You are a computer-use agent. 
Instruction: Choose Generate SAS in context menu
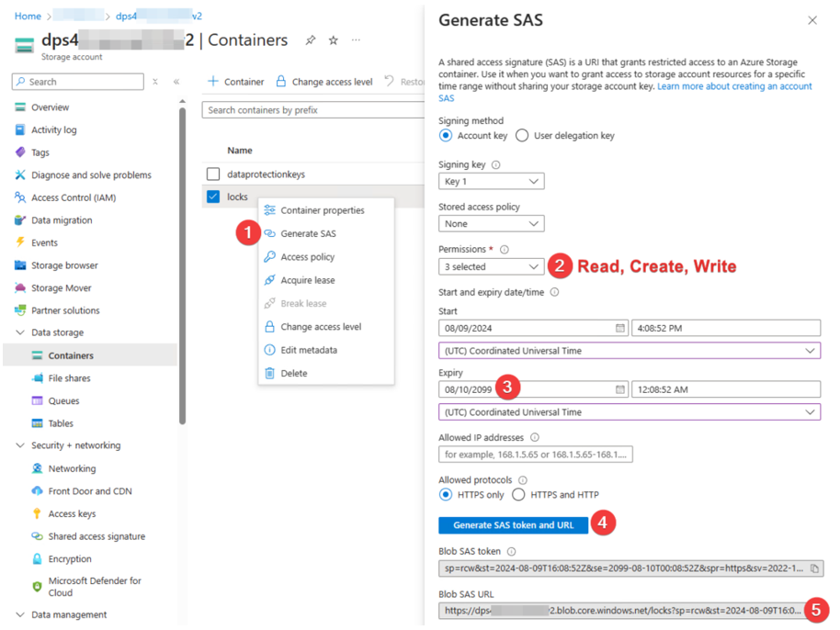(325, 233)
